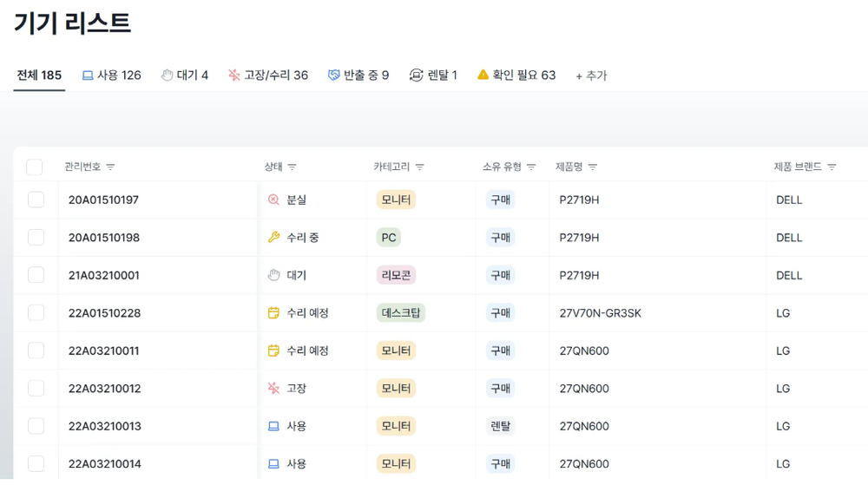Click the 모니터 tag for 22A03210013

tap(396, 426)
